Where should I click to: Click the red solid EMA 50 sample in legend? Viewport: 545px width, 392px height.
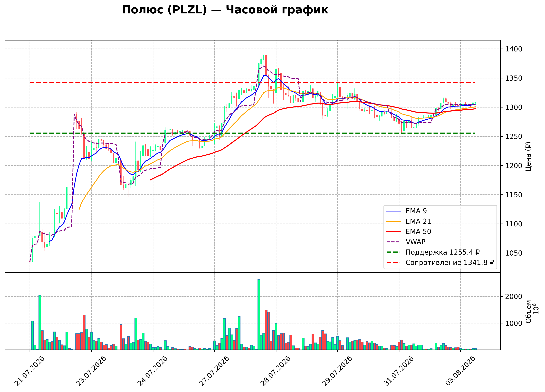pyautogui.click(x=394, y=232)
